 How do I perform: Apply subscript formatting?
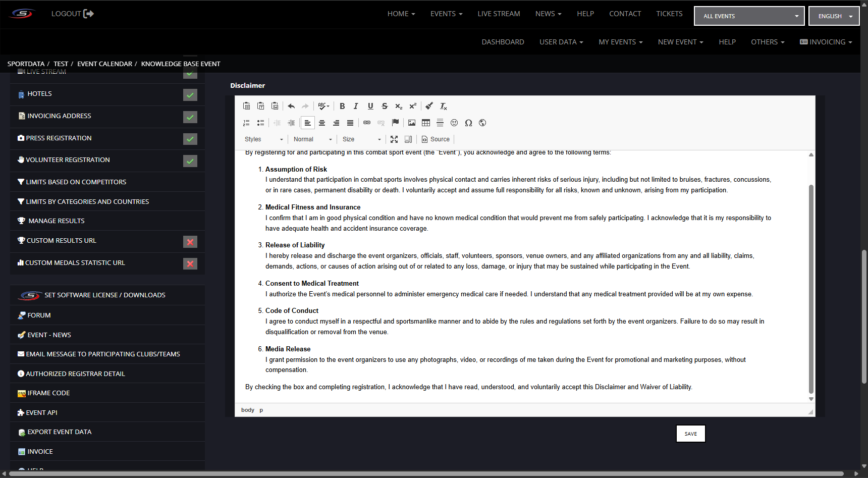tap(399, 106)
